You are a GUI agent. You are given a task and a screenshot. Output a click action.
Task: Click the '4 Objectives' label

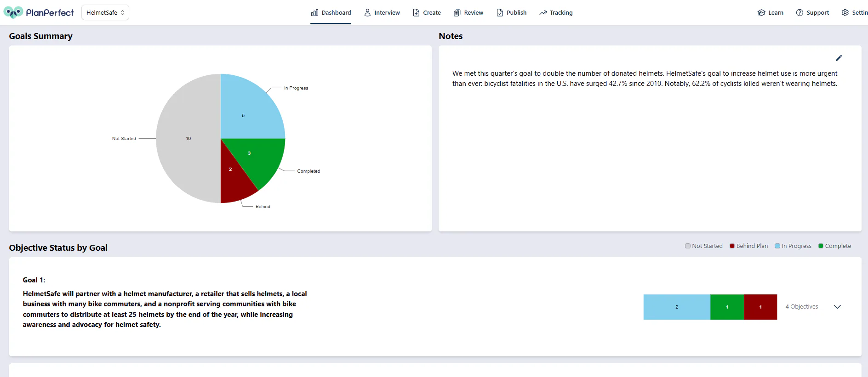802,307
